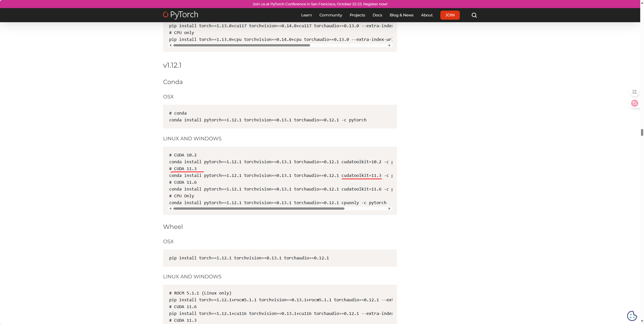Viewport: 644px width, 324px height.
Task: Open the Blog & News menu
Action: [x=401, y=15]
